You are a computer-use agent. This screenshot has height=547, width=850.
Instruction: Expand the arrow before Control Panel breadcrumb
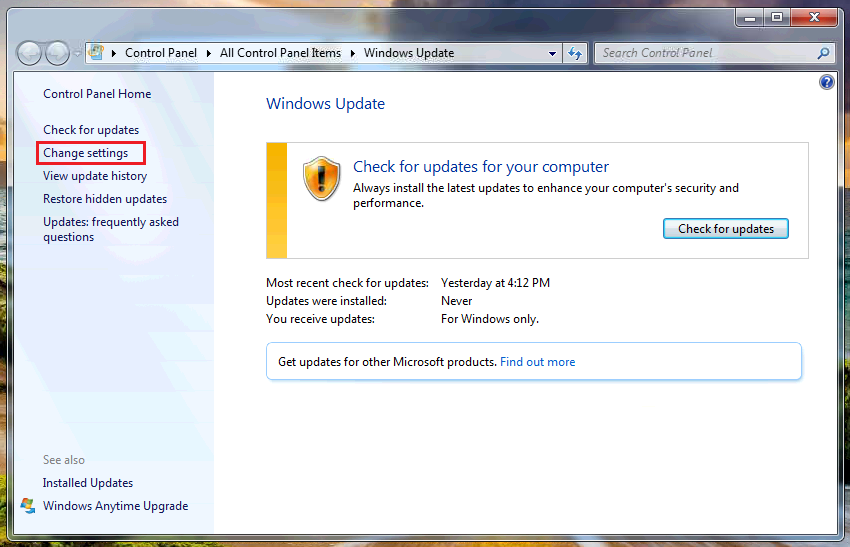point(114,53)
